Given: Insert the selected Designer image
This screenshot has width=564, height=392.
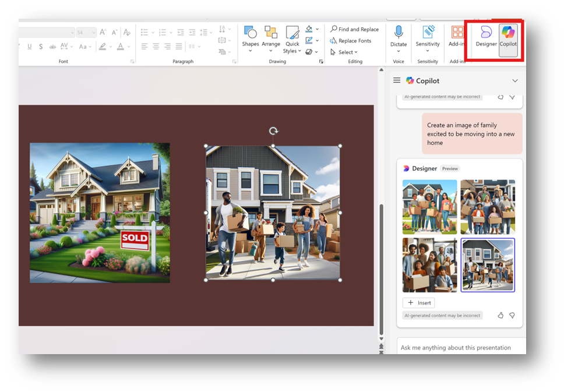Looking at the screenshot, I should click(x=419, y=303).
